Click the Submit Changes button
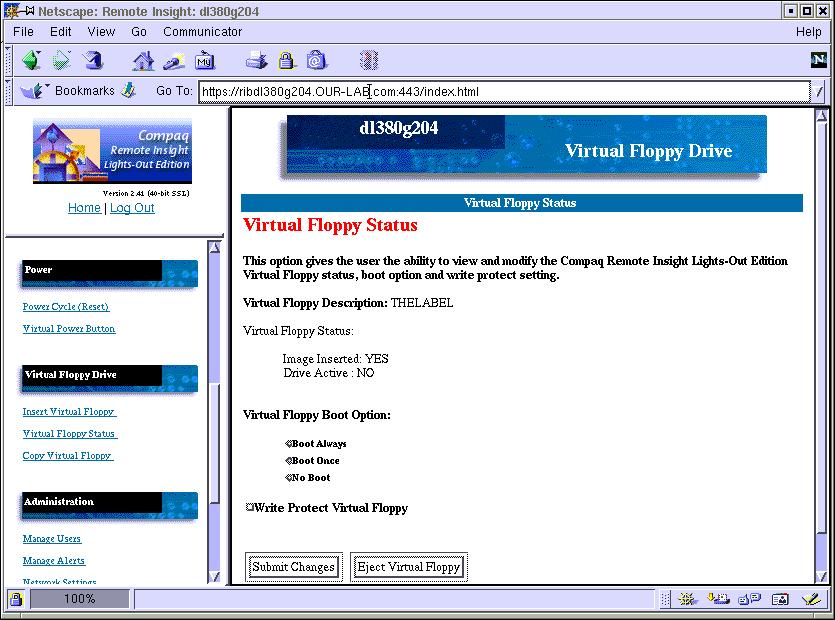The height and width of the screenshot is (620, 835). click(x=293, y=566)
